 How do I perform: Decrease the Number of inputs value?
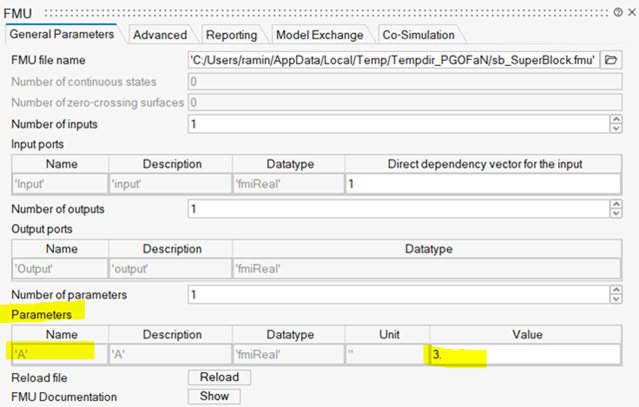coord(615,128)
